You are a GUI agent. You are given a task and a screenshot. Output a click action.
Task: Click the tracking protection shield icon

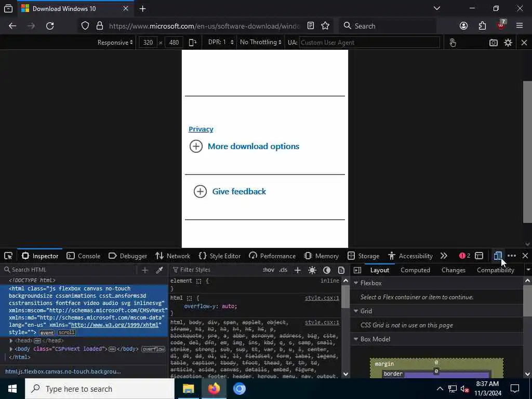pos(85,26)
